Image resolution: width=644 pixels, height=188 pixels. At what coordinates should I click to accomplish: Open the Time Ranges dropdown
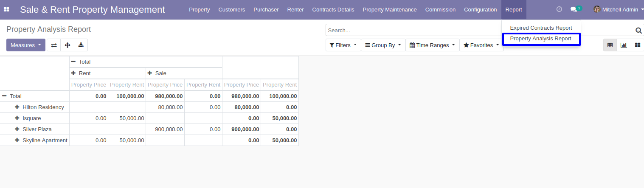[x=433, y=45]
